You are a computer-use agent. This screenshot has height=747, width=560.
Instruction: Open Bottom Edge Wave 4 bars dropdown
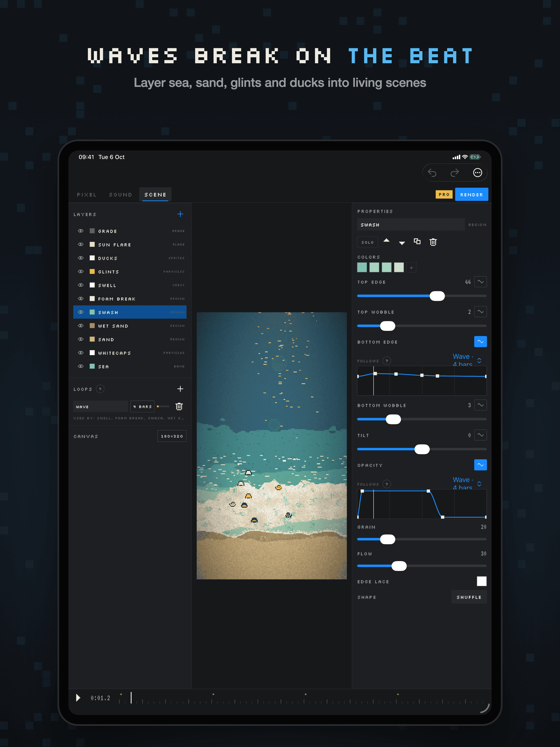pyautogui.click(x=467, y=360)
